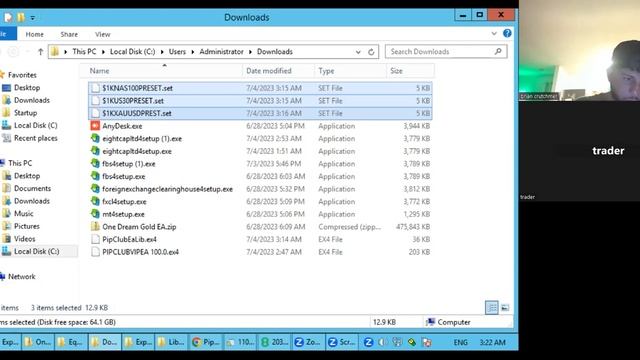Click Users in the address breadcrumb
This screenshot has width=640, height=360.
(177, 52)
